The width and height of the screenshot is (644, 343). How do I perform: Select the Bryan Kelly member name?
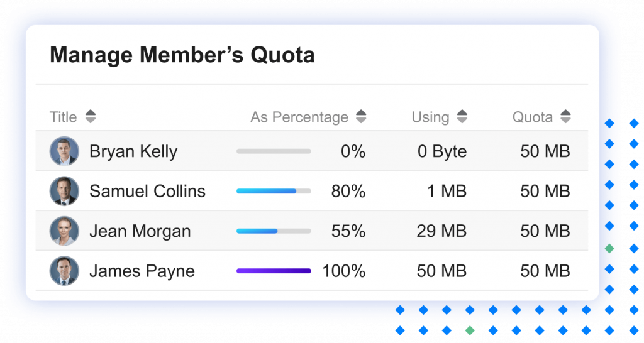tap(133, 151)
